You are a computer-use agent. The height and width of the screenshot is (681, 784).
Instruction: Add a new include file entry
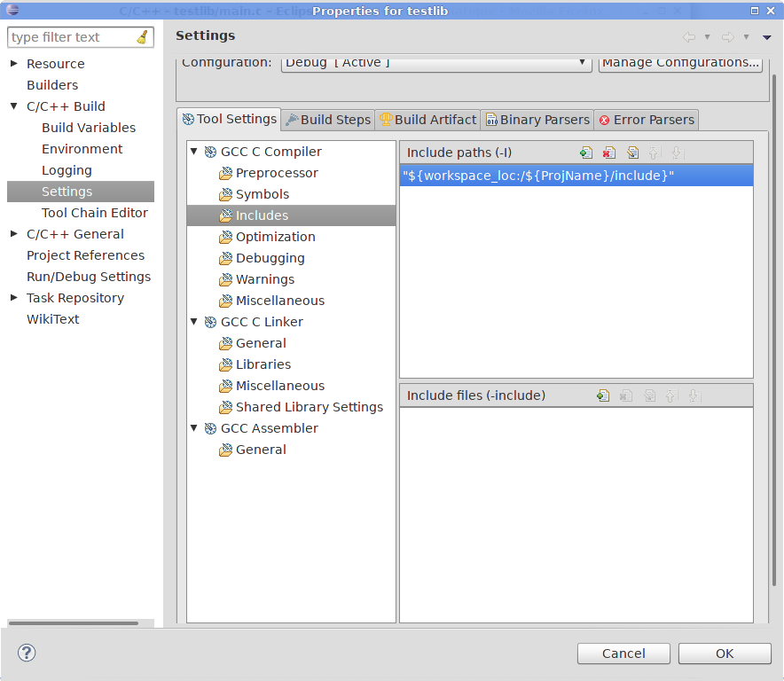pyautogui.click(x=603, y=395)
